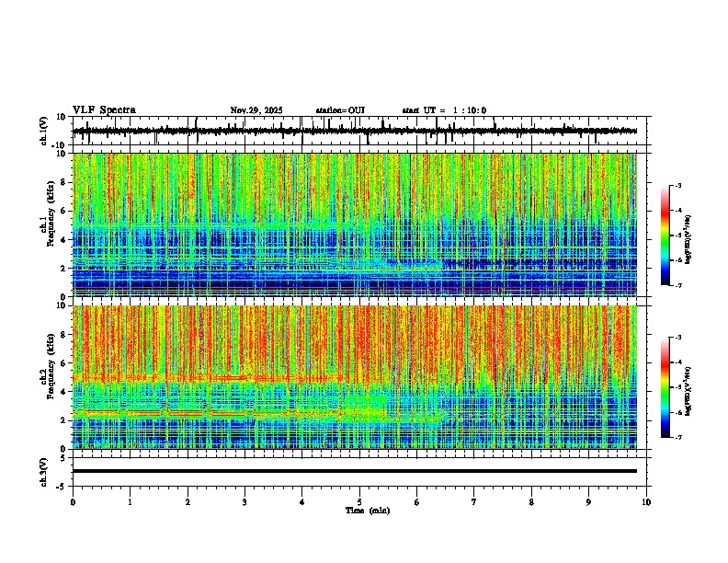The height and width of the screenshot is (563, 728).
Task: Click the date "Nov.29, 2025"
Action: coord(256,110)
